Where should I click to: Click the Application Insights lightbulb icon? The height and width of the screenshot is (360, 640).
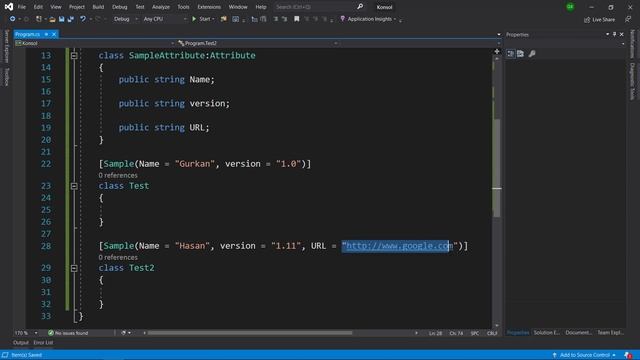342,19
